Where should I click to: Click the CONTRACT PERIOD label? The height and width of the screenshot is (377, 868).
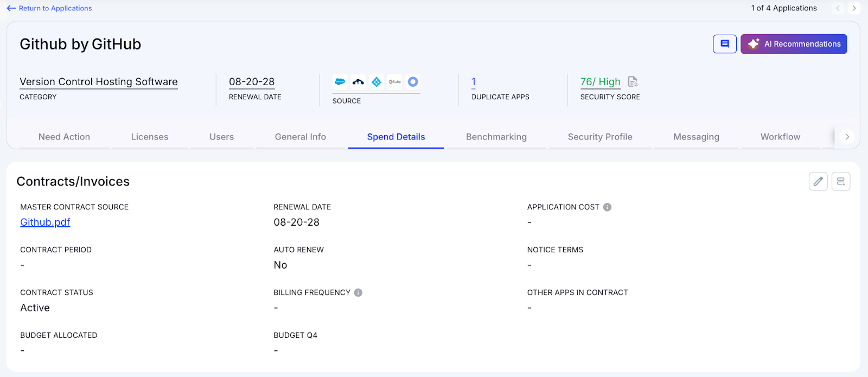point(56,250)
